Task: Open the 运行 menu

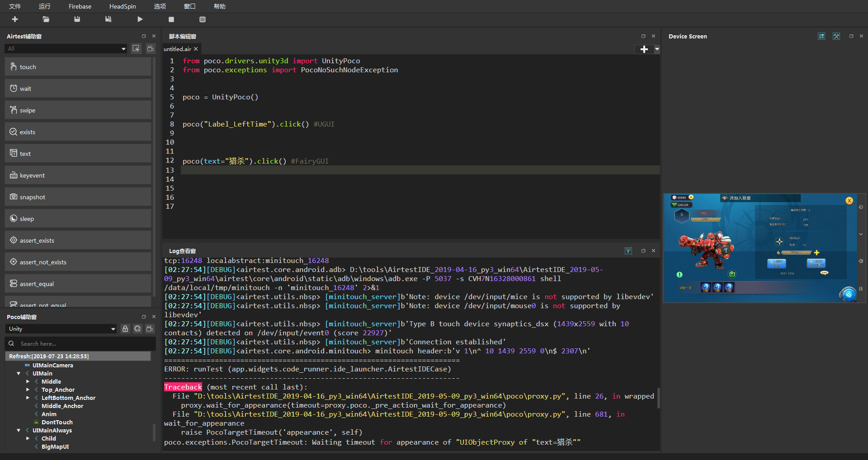Action: [x=45, y=6]
